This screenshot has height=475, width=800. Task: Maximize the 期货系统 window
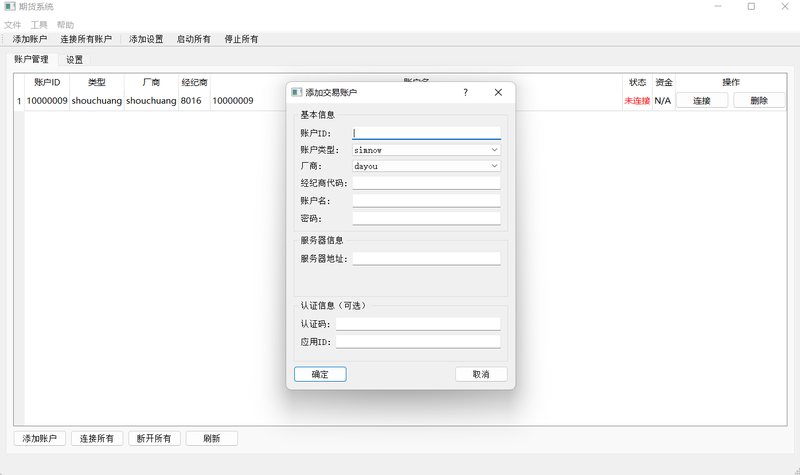tap(751, 7)
